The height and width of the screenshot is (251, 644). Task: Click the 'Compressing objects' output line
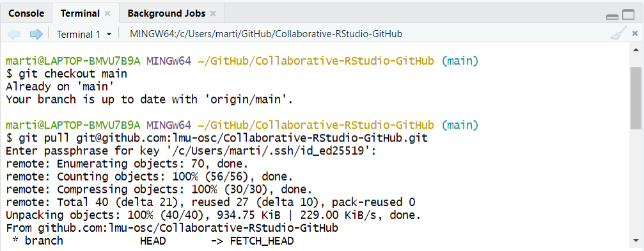coord(159,190)
